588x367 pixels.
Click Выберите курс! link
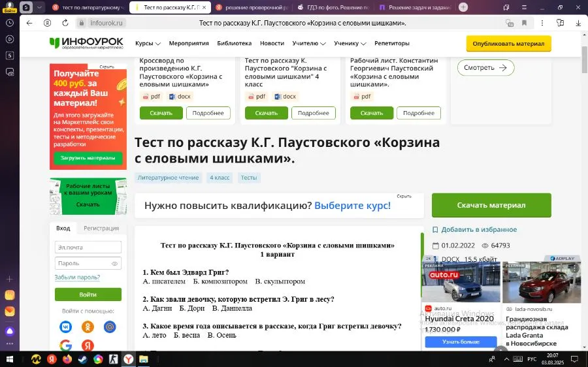coord(353,206)
